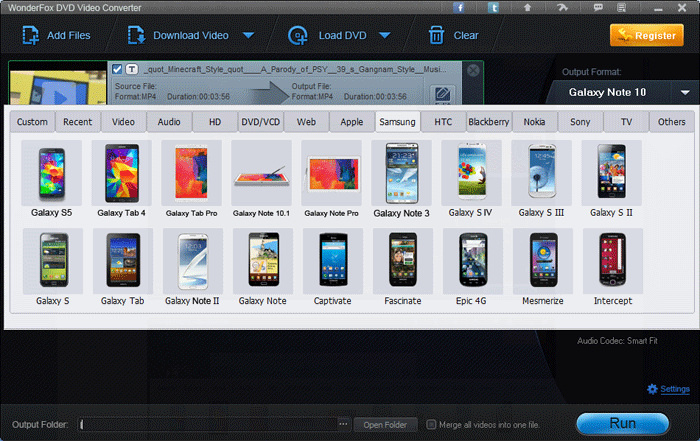Click the Open Folder button
This screenshot has height=441, width=700.
coord(385,424)
